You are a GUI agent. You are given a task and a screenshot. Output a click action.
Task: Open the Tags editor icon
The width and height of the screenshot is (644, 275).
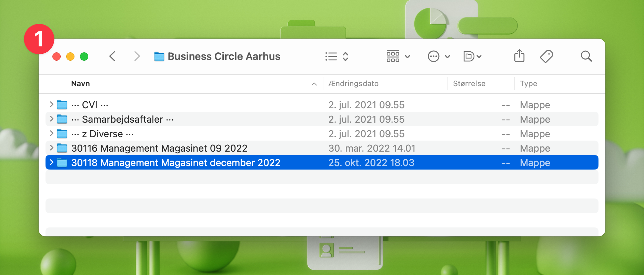click(x=546, y=56)
